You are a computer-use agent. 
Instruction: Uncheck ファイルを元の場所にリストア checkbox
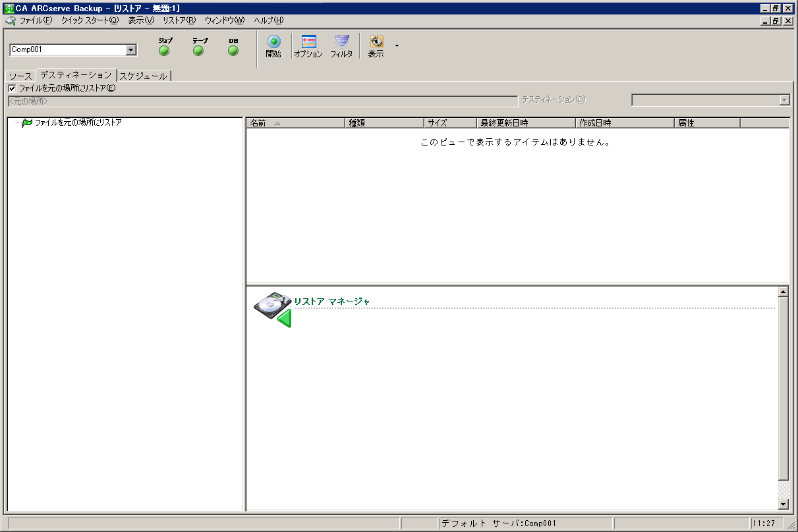(12, 88)
